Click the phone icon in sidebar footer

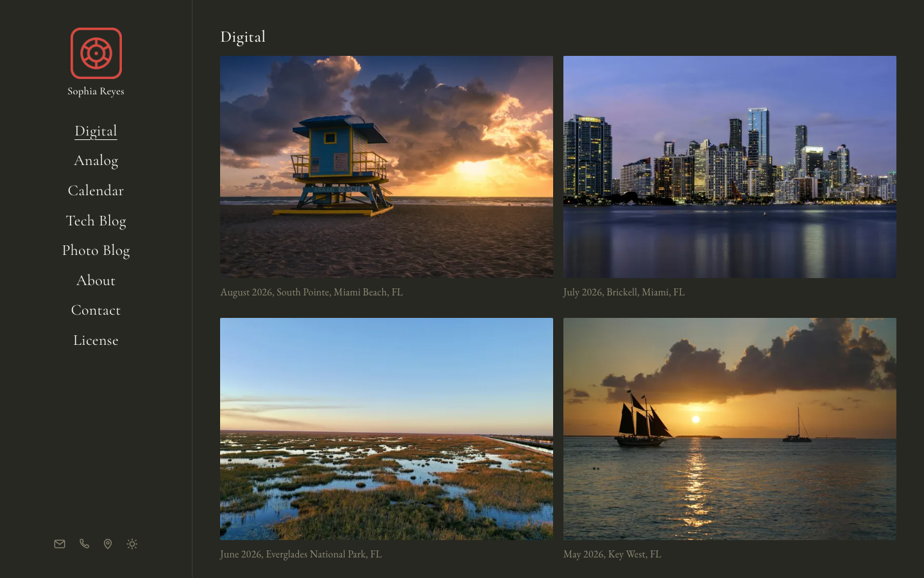click(x=84, y=544)
